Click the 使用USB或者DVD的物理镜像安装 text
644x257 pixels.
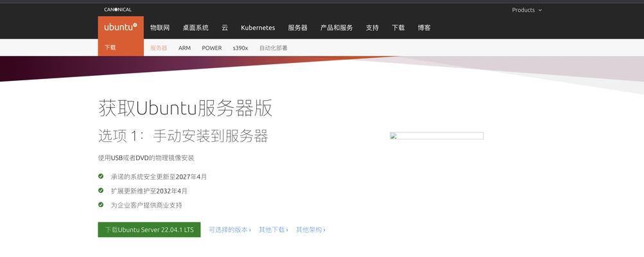tap(146, 158)
